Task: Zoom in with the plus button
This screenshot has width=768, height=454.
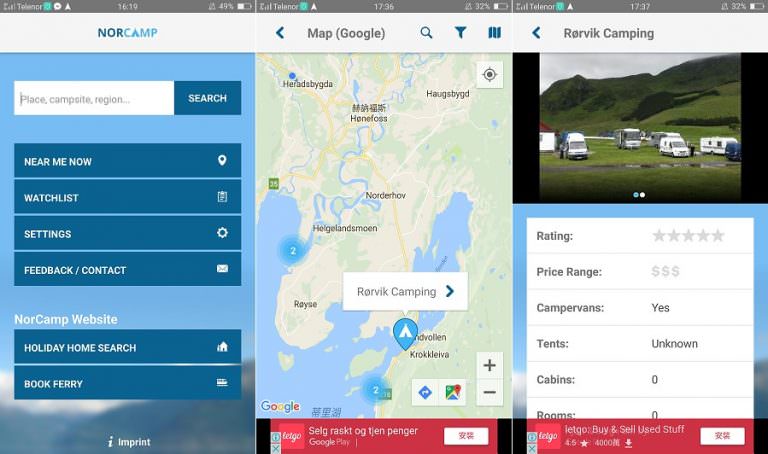Action: coord(489,365)
